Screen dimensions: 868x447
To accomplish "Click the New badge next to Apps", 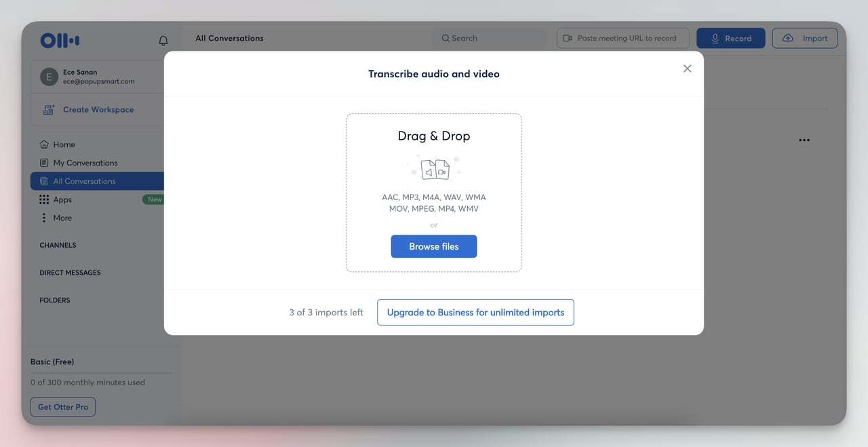I will coord(154,199).
